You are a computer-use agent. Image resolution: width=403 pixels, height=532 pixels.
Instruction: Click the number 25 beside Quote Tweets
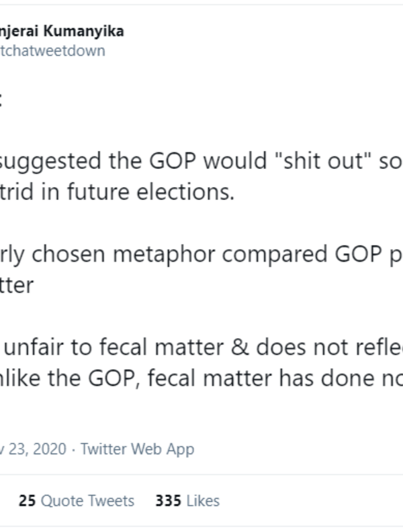tap(27, 500)
